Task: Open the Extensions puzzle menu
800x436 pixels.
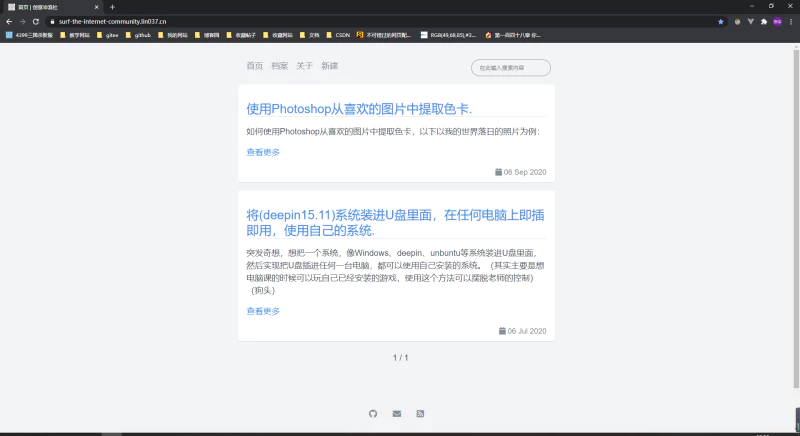Action: (x=764, y=21)
